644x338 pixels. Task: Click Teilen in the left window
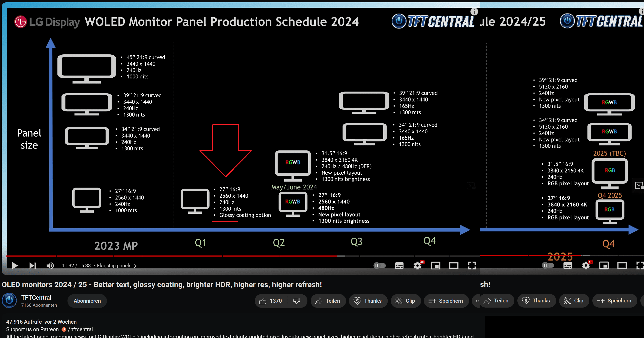tap(328, 301)
